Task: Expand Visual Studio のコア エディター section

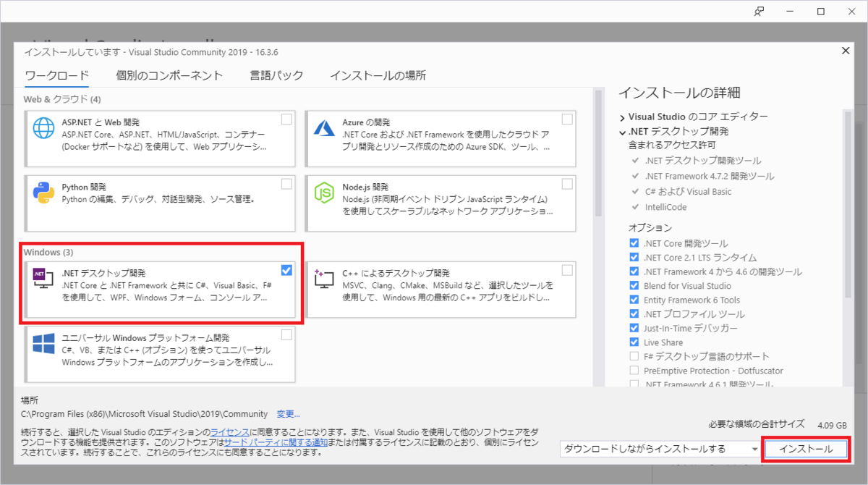Action: point(622,117)
